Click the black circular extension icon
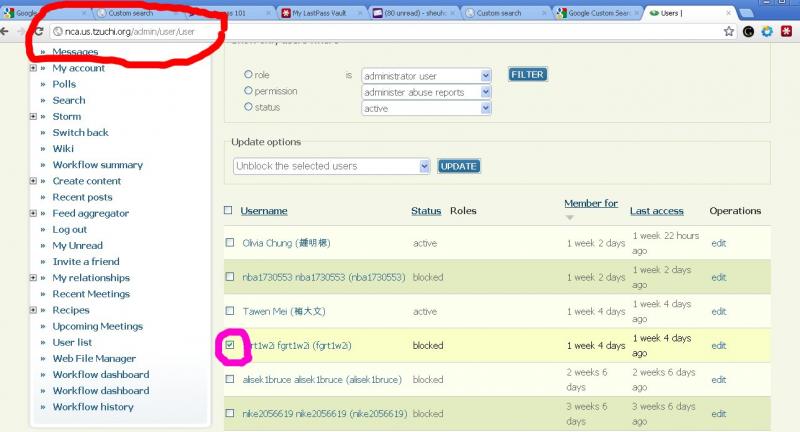Viewport: 800px width, 432px height. pyautogui.click(x=748, y=31)
